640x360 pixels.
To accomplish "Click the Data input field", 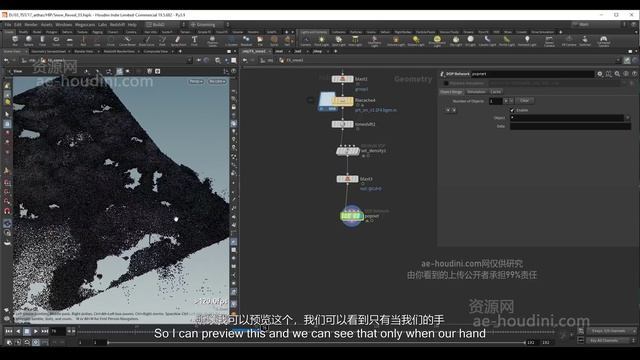I will pyautogui.click(x=570, y=126).
